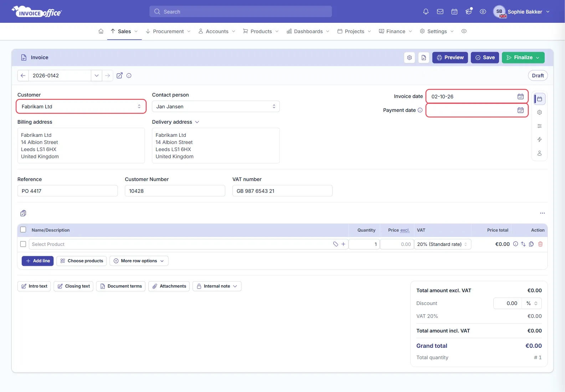Click the Preview button

[450, 58]
